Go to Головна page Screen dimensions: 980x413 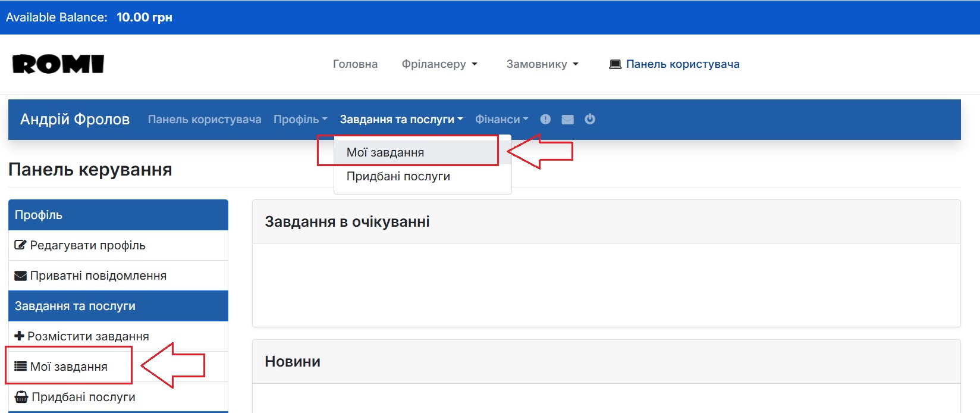point(355,64)
